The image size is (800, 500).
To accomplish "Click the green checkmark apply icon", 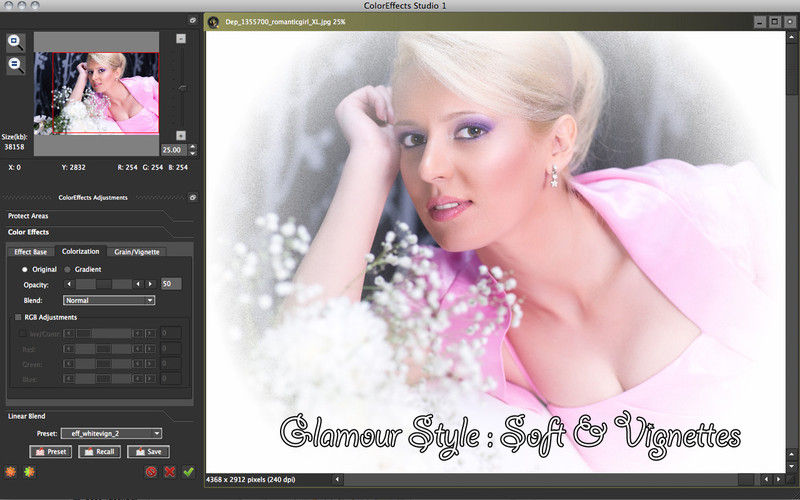I will point(188,472).
